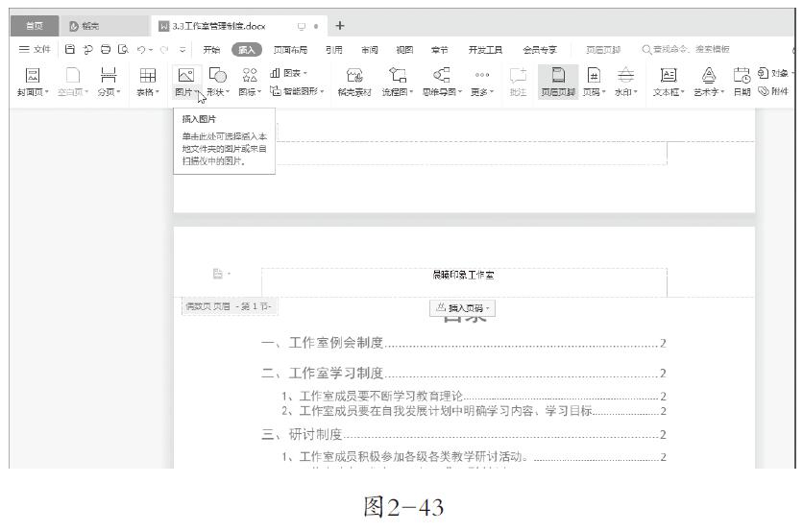Open the 页面布局 ribbon tab
This screenshot has width=803, height=532.
point(290,50)
